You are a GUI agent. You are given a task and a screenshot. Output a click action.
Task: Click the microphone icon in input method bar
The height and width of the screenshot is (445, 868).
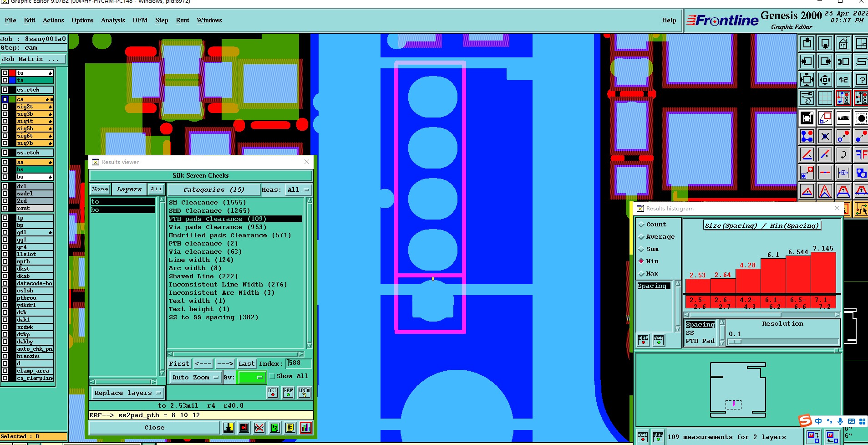point(840,421)
